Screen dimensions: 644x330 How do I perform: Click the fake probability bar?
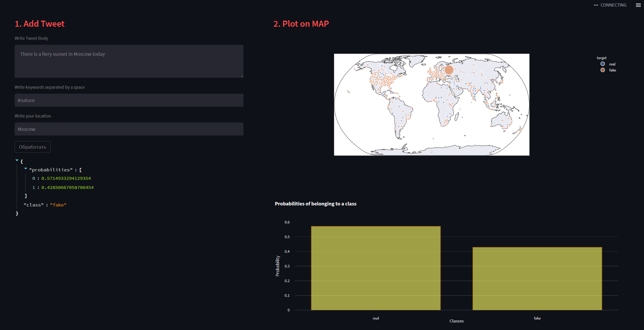pyautogui.click(x=537, y=278)
